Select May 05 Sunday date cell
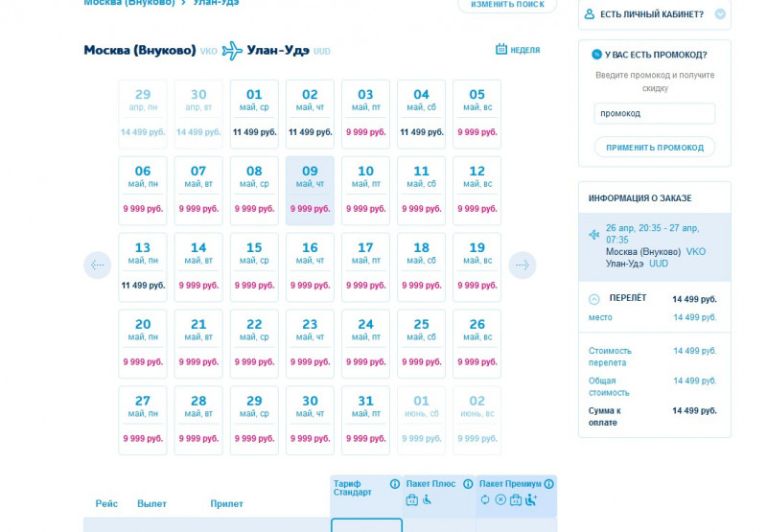Viewport: 767px width, 532px height. [x=477, y=114]
